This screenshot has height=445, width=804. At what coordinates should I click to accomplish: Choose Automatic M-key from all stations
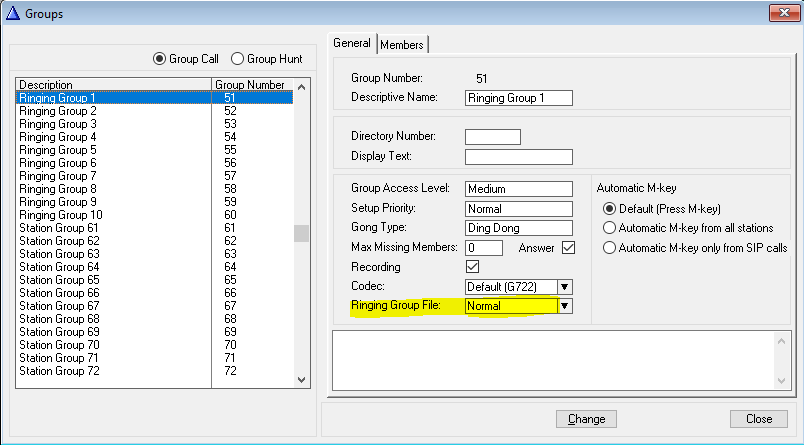[x=609, y=228]
